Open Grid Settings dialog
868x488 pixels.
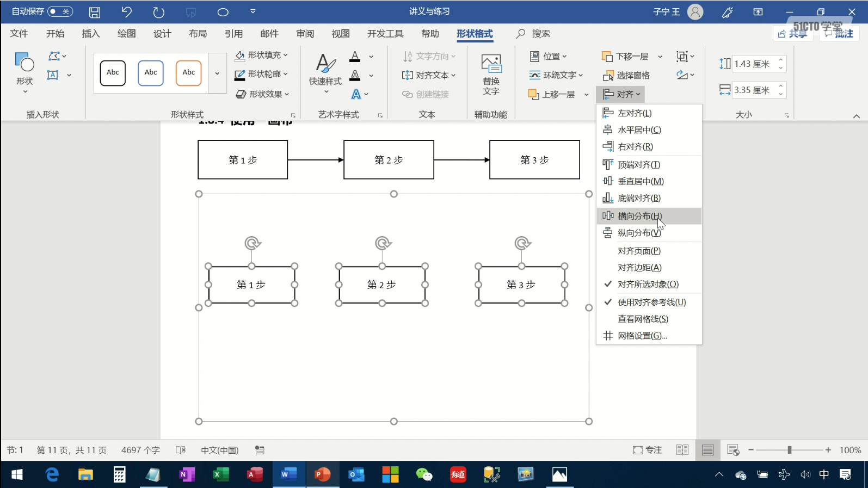click(x=649, y=336)
